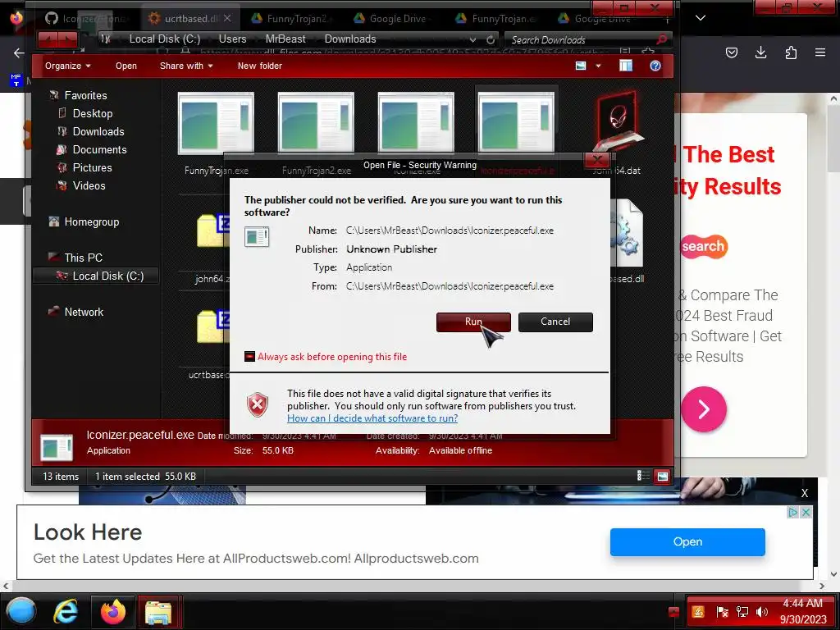Open Firefox Pocket save icon
This screenshot has height=630, width=840.
(731, 52)
